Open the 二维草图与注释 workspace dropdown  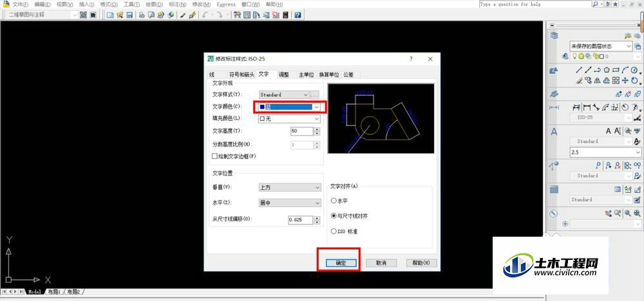[x=43, y=15]
